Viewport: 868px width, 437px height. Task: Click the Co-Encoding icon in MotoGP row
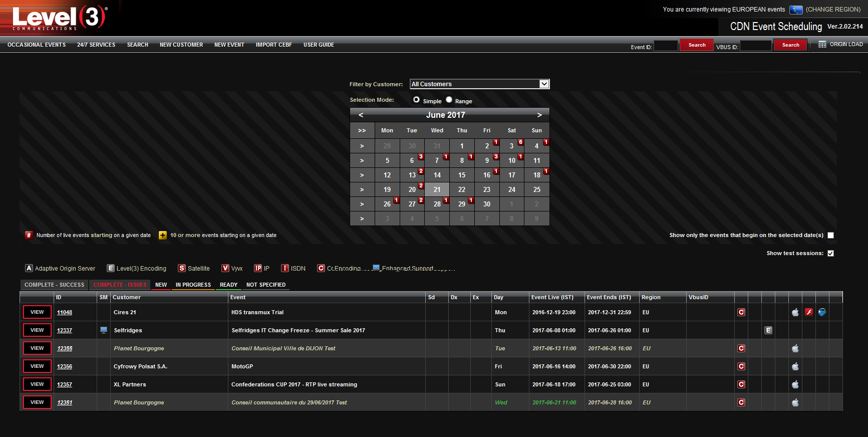741,366
